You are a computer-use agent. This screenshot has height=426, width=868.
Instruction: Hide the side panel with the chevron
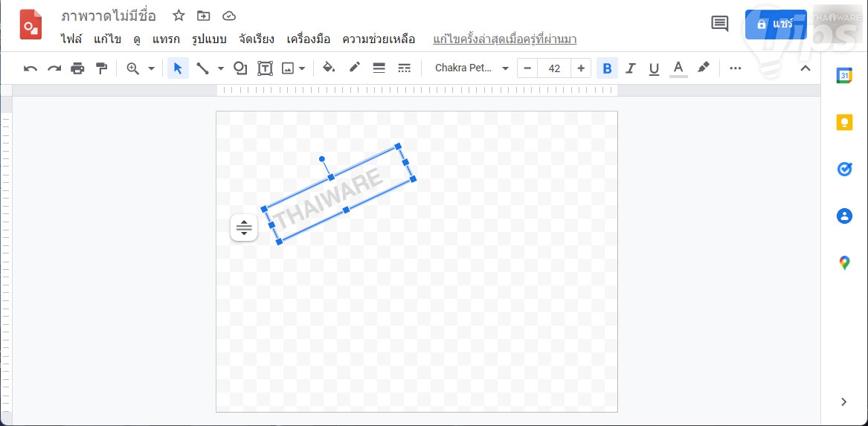click(x=843, y=401)
